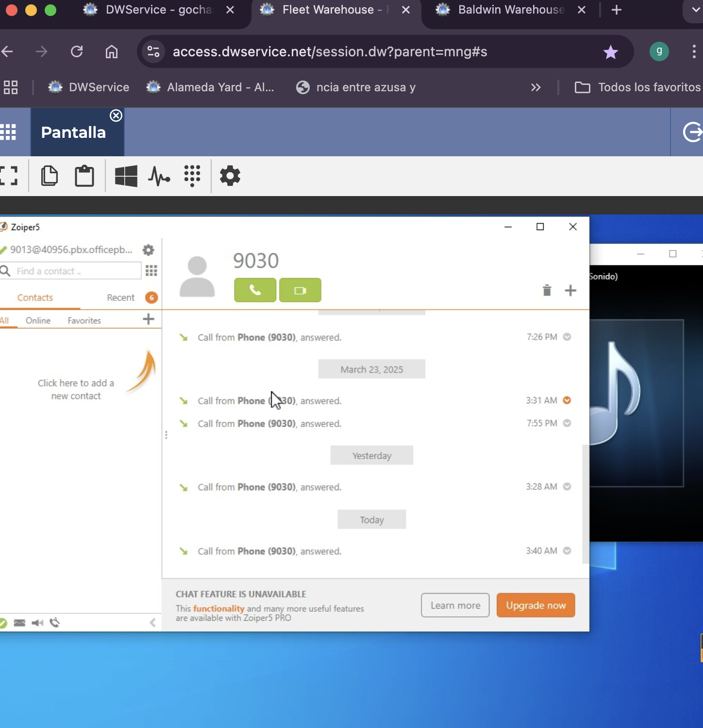
Task: Open a new browser tab
Action: point(617,10)
